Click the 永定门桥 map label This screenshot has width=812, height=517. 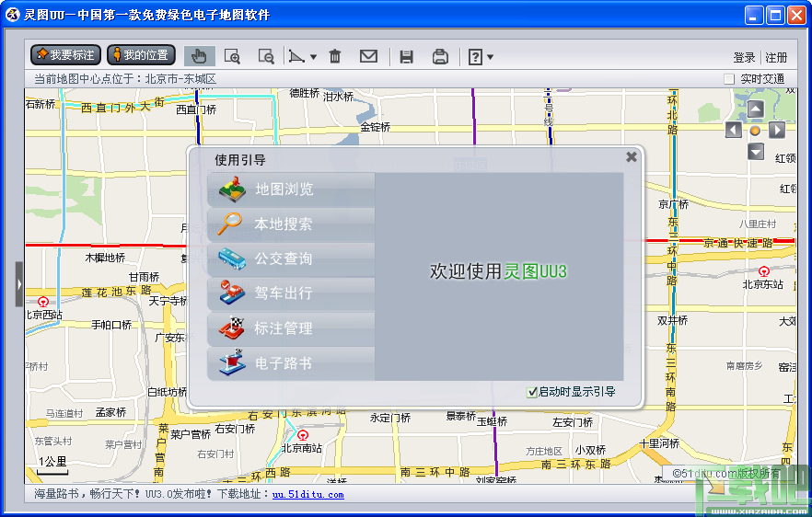[390, 419]
